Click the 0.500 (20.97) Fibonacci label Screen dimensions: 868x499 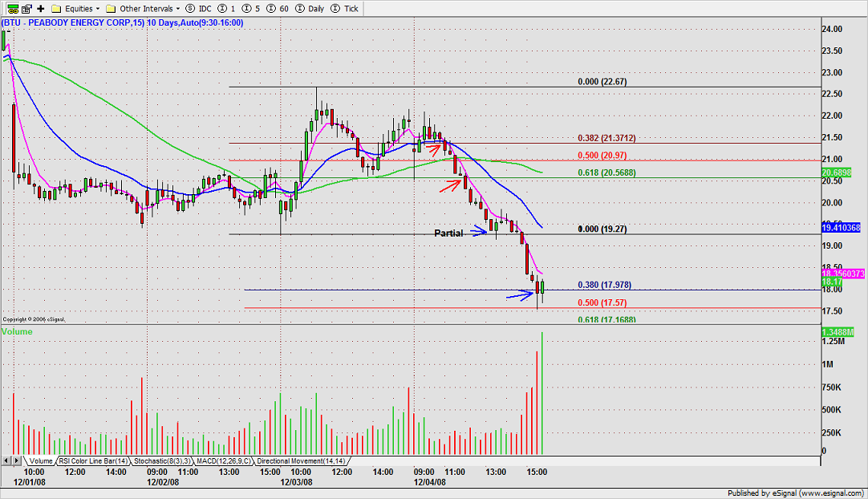[x=602, y=156]
